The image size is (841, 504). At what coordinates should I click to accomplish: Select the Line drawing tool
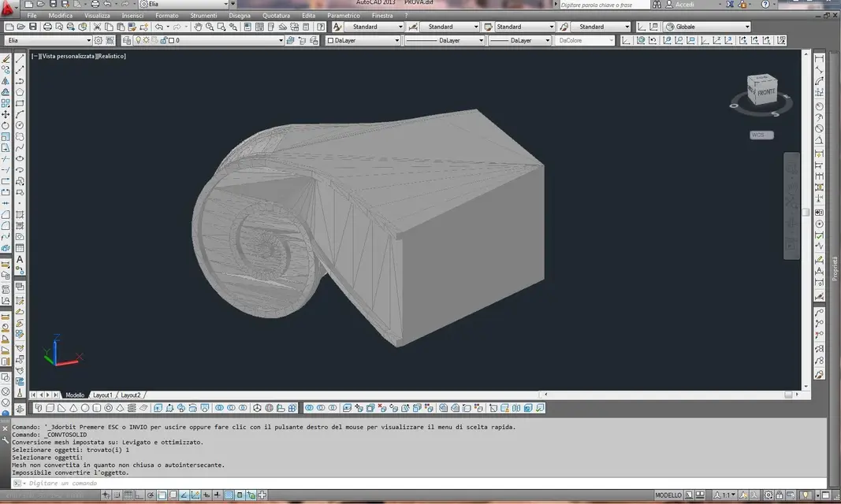click(x=20, y=58)
